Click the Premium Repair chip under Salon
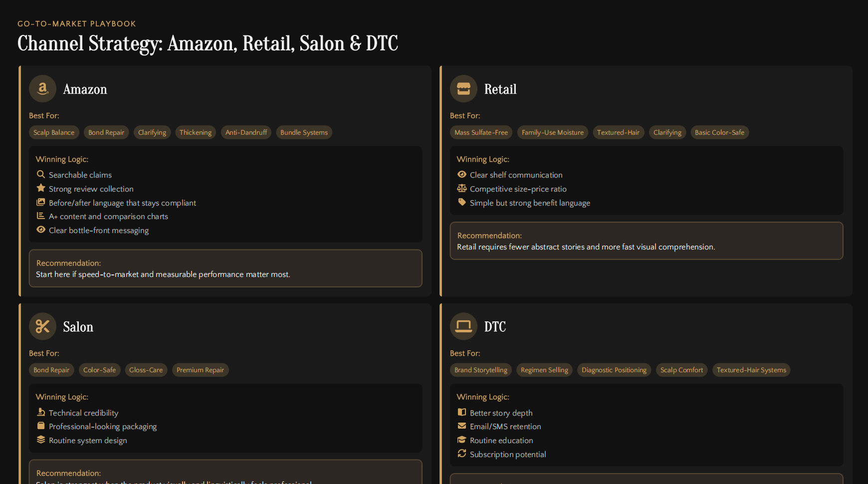 click(200, 370)
